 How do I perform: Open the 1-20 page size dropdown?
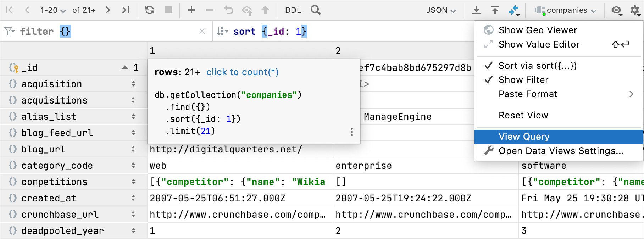[x=53, y=10]
